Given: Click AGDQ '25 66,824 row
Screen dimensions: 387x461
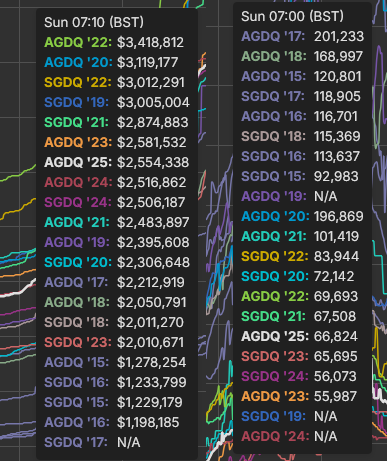Looking at the screenshot, I should pyautogui.click(x=299, y=336).
